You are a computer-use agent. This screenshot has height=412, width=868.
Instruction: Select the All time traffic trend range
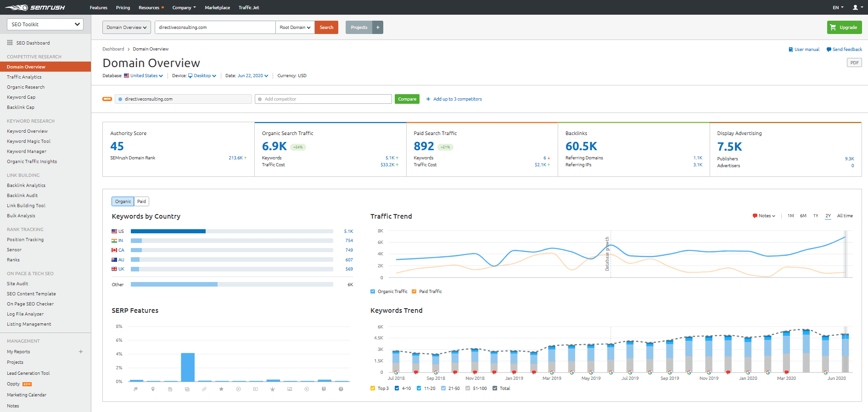(x=845, y=216)
